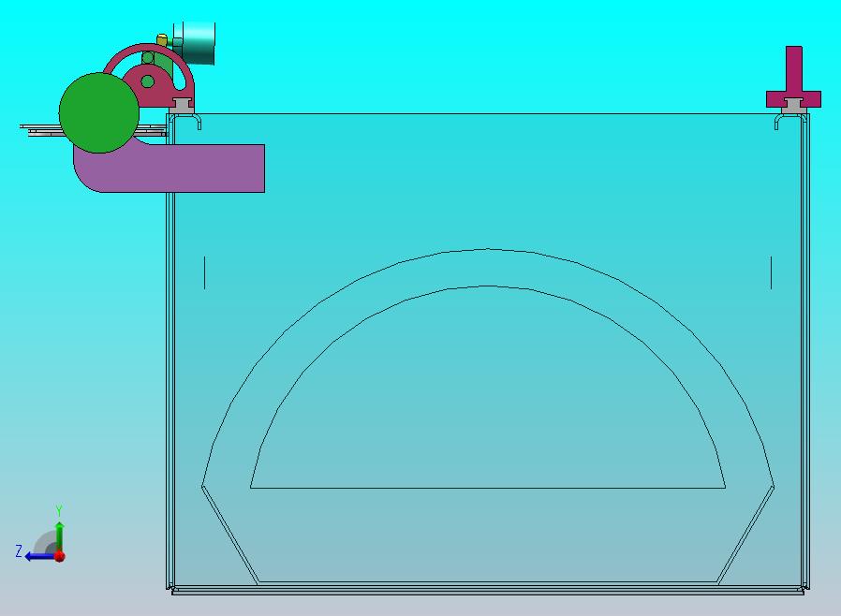The image size is (841, 616).
Task: Click the small yellow bolt near motor
Action: [x=162, y=39]
